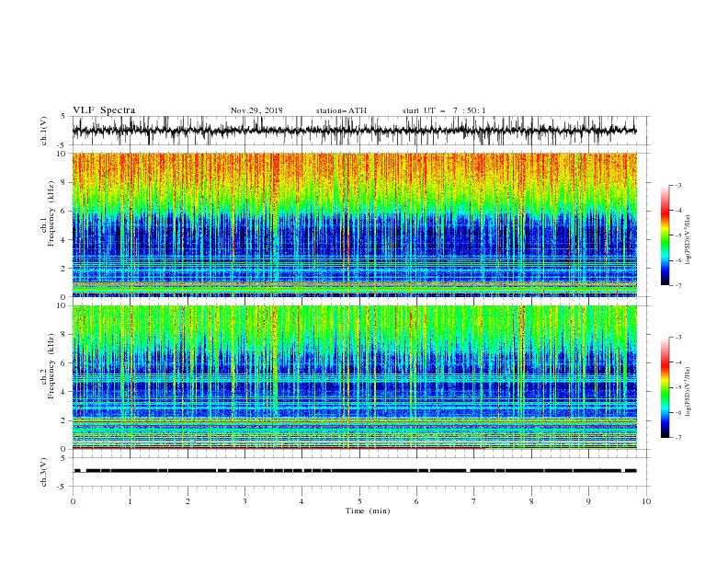Click the "start UT = 7 :50: 1" text
Image resolution: width=728 pixels, height=563 pixels.
(x=444, y=110)
